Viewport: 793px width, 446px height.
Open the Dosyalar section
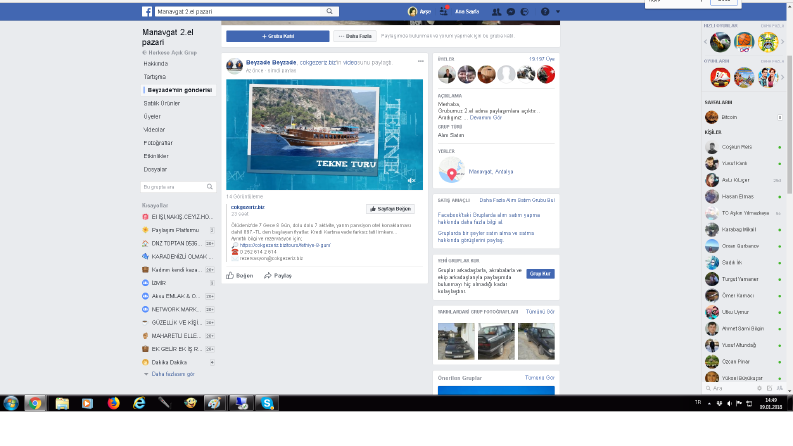click(x=155, y=169)
